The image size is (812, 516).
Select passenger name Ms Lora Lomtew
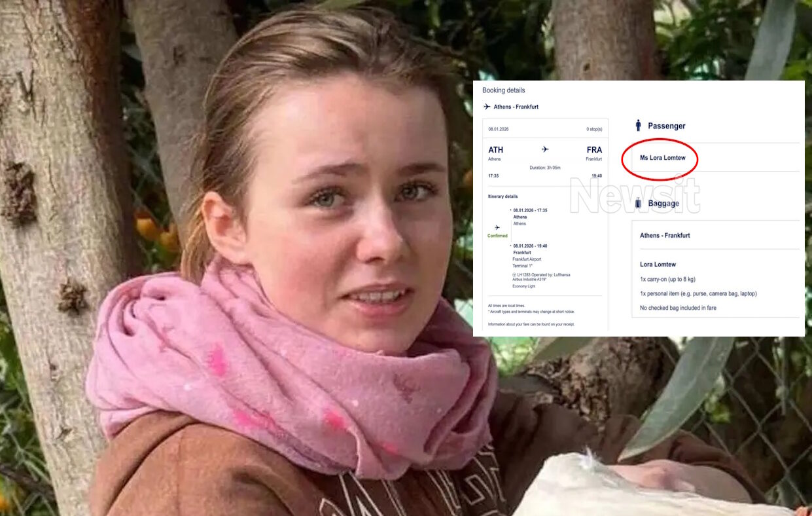pyautogui.click(x=662, y=158)
